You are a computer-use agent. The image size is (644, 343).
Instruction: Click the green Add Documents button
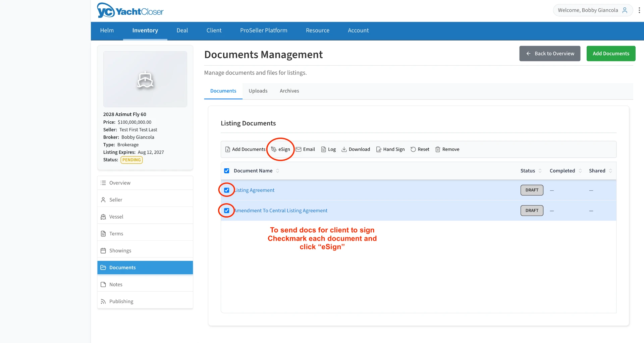611,54
